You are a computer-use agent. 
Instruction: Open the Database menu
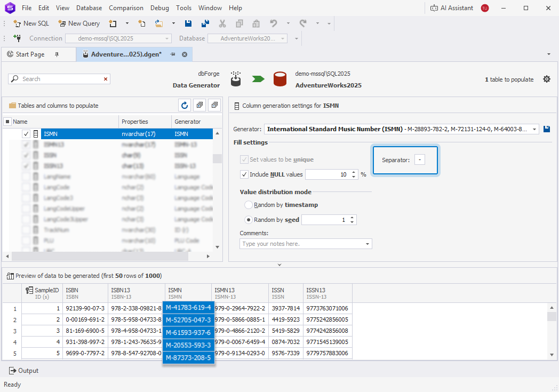pos(89,8)
